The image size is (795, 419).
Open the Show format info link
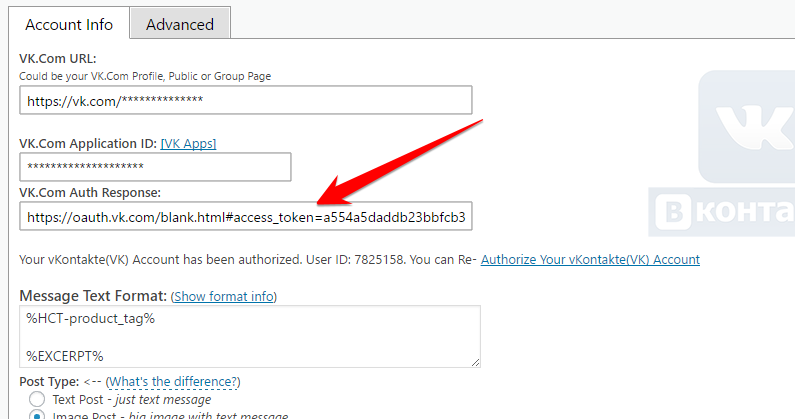(x=224, y=296)
